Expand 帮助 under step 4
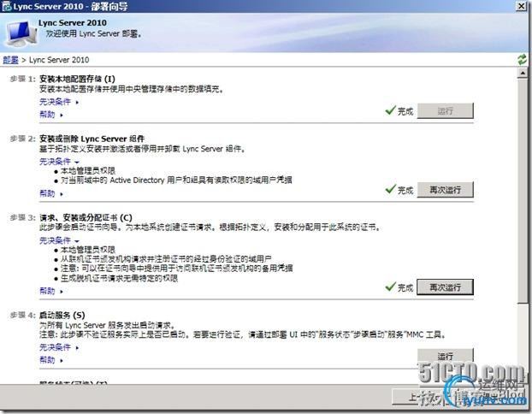The width and height of the screenshot is (532, 414). pos(51,360)
